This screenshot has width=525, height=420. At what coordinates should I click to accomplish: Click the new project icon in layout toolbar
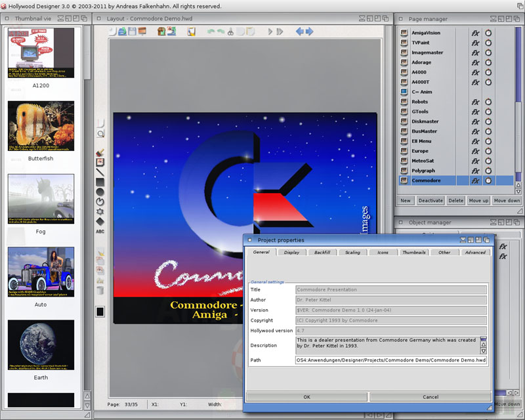pos(112,31)
